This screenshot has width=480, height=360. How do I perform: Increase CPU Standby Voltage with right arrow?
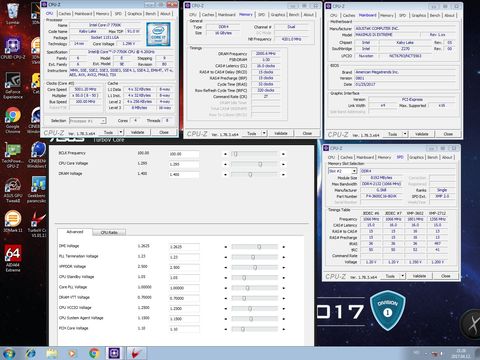pyautogui.click(x=284, y=278)
